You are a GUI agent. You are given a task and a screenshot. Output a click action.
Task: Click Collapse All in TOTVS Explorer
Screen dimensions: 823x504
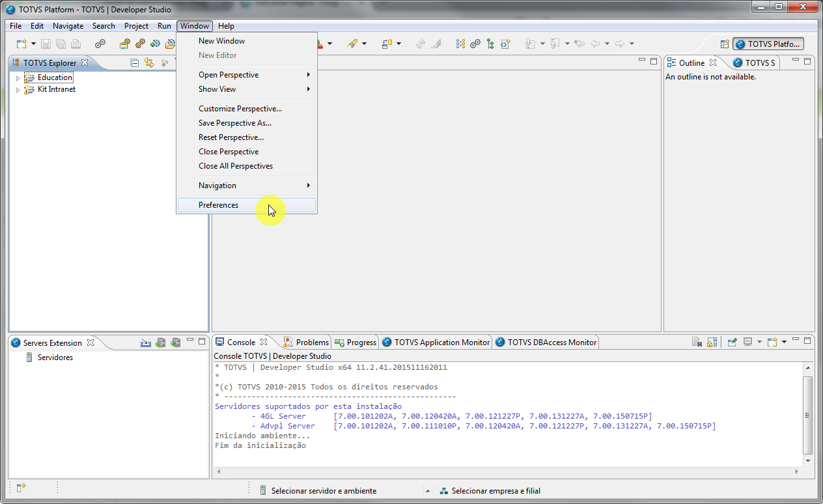(135, 63)
